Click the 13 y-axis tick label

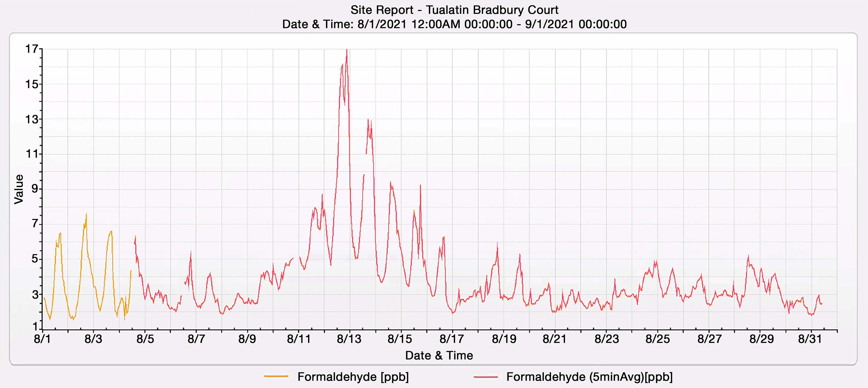tap(32, 119)
